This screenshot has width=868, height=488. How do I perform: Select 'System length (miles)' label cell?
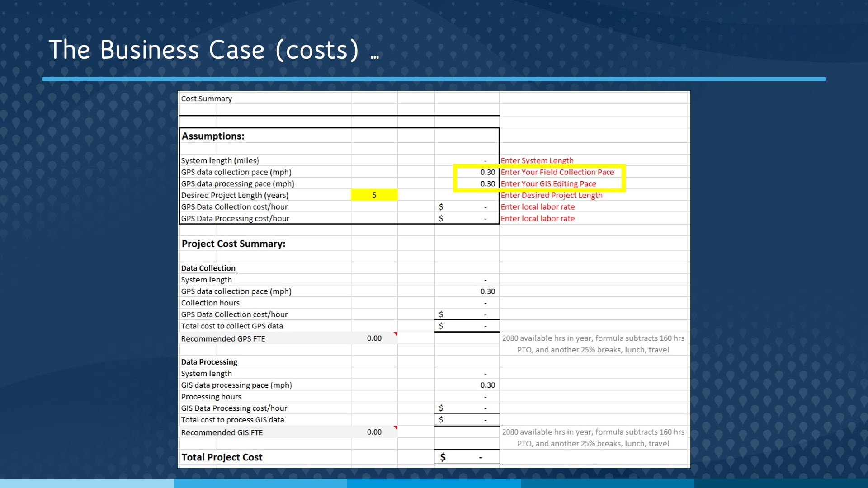(x=220, y=160)
